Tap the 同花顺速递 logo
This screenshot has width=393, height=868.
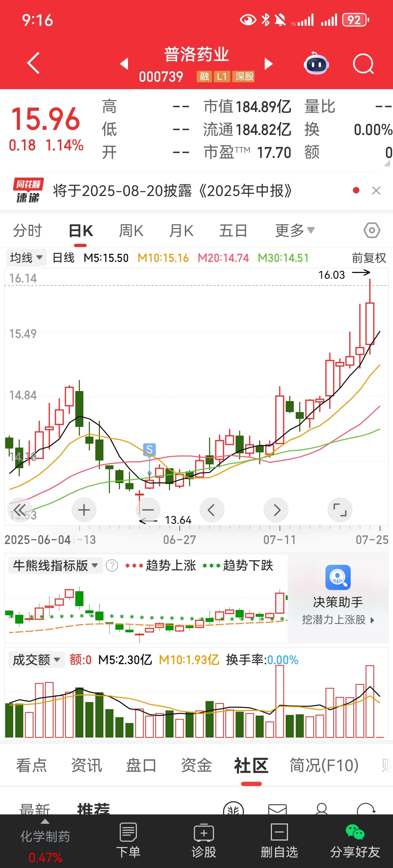point(28,191)
